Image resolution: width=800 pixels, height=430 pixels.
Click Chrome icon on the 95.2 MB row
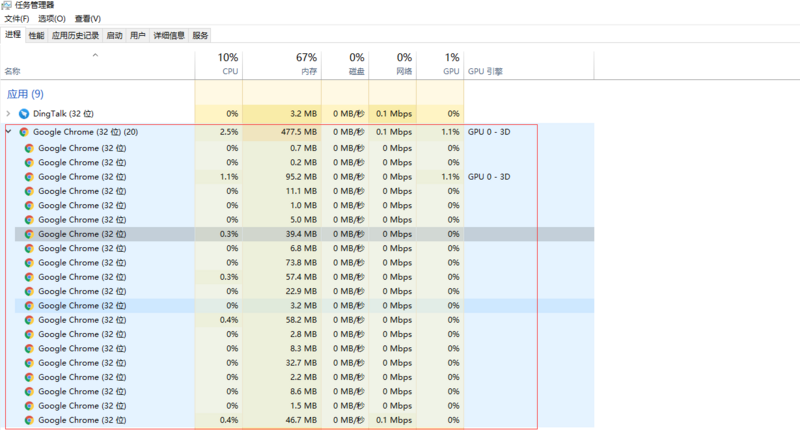point(29,177)
